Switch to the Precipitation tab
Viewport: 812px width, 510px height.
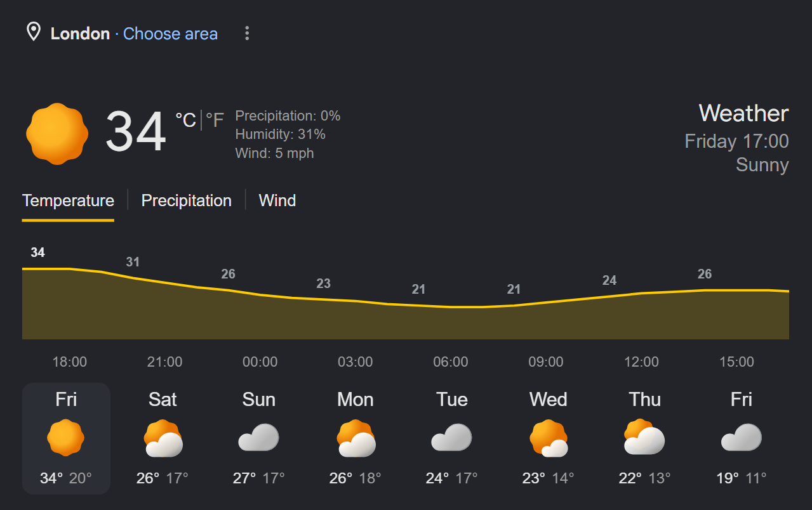186,200
